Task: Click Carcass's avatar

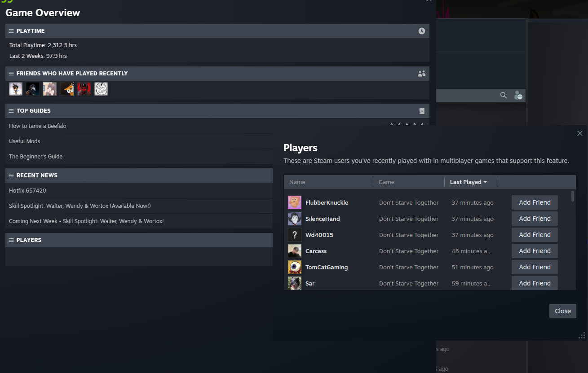Action: pyautogui.click(x=295, y=251)
